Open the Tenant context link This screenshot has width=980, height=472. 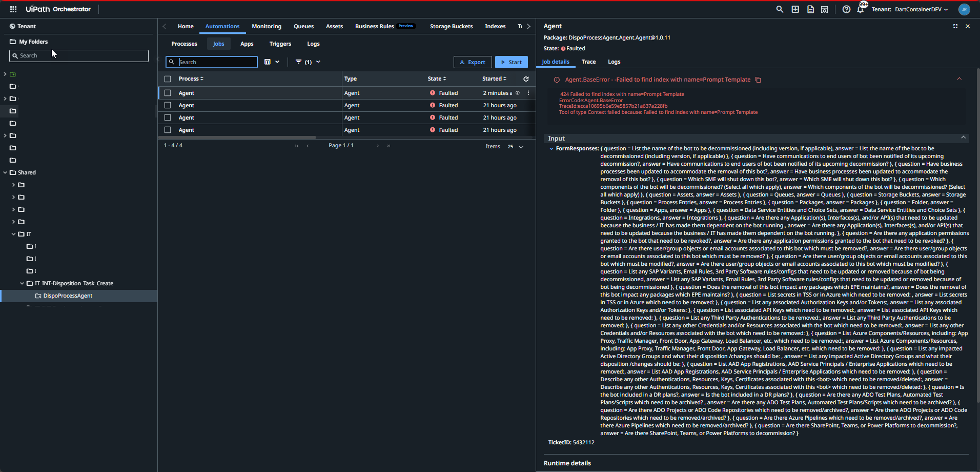pyautogui.click(x=23, y=26)
